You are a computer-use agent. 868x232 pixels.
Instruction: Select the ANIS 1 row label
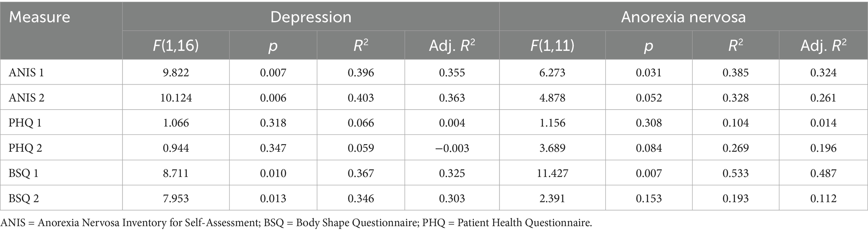tap(26, 73)
